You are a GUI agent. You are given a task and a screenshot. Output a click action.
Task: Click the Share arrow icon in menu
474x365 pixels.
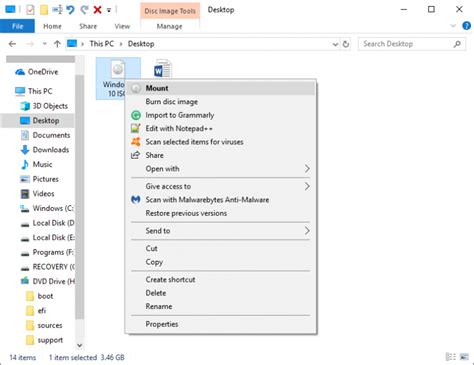tap(135, 155)
